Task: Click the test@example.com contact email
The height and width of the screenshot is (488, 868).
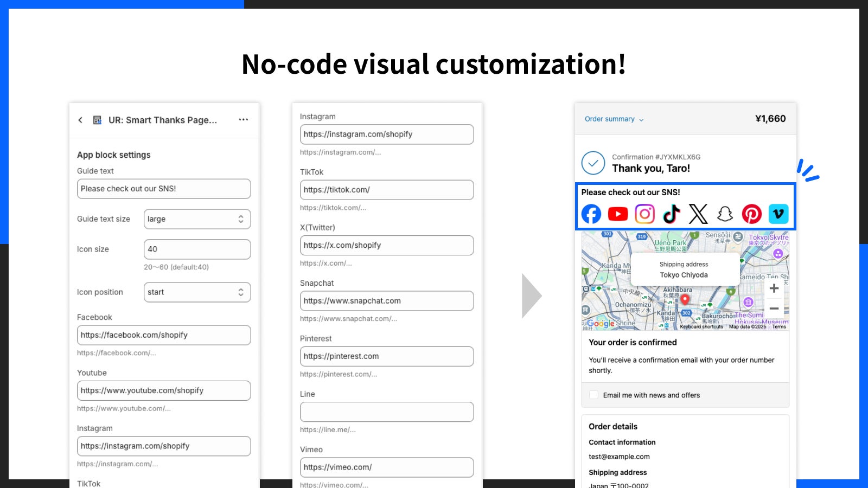Action: click(x=620, y=457)
